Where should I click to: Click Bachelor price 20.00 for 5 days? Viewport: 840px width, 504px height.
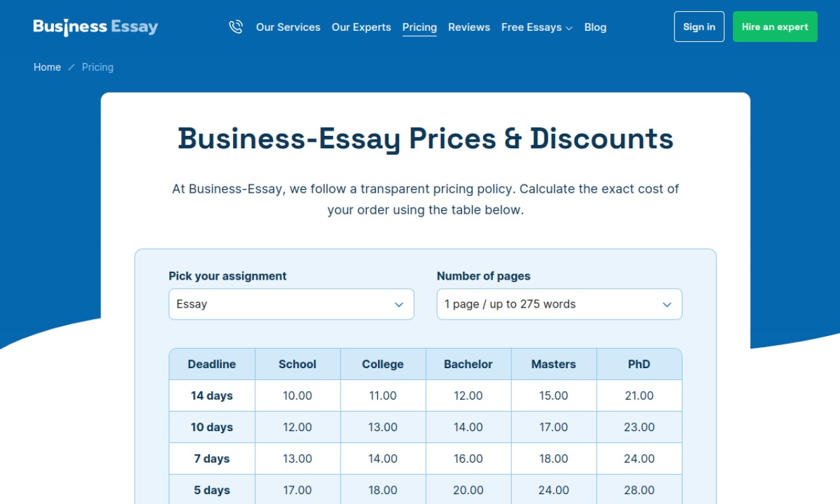[468, 490]
